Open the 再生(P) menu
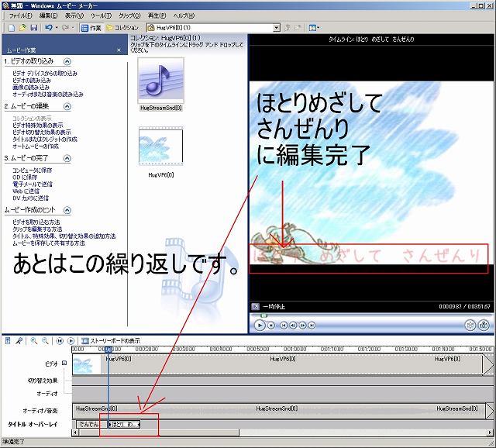 157,16
